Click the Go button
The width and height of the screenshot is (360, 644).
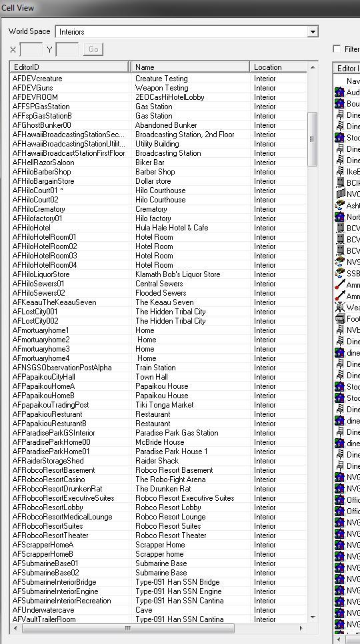click(x=93, y=49)
